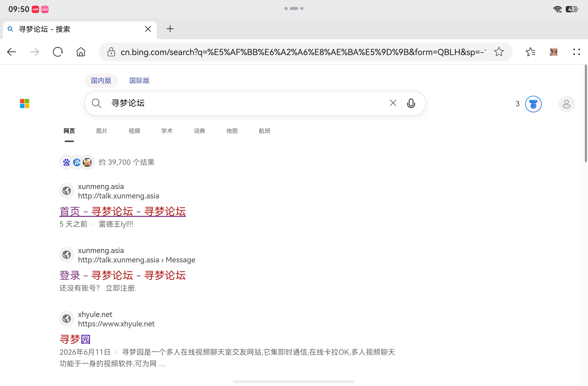Open the browser home page
The height and width of the screenshot is (386, 588).
pos(81,52)
